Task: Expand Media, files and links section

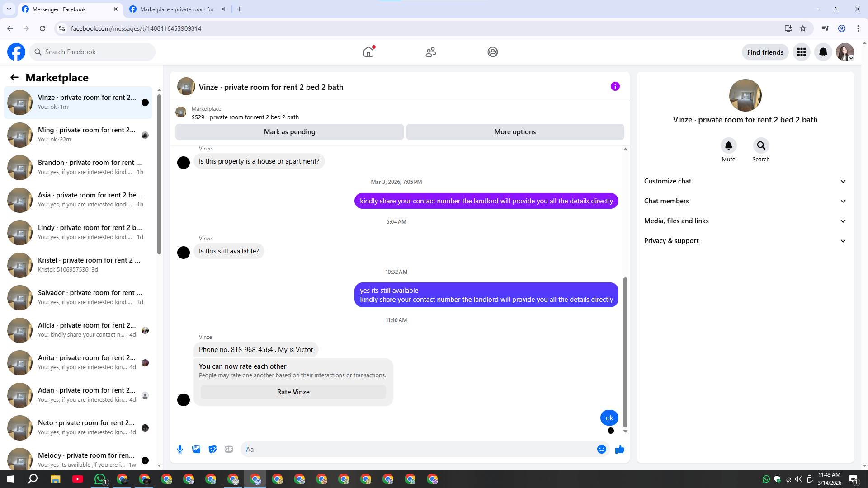Action: (745, 221)
